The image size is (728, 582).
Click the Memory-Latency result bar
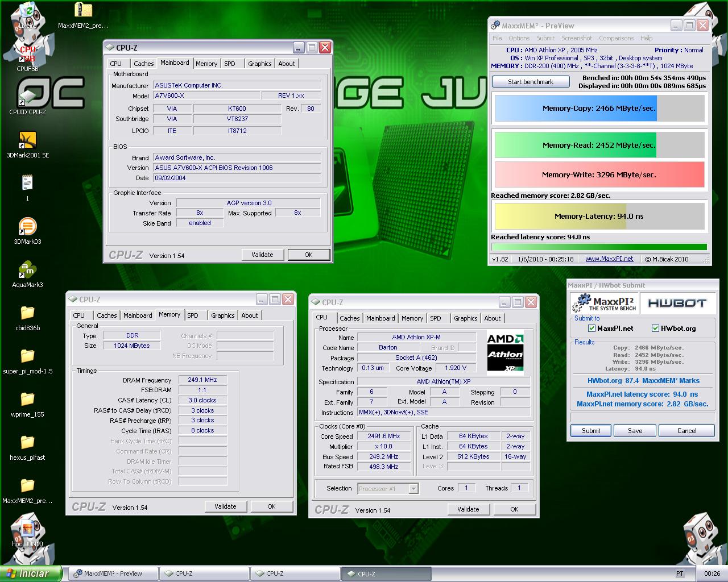(599, 216)
